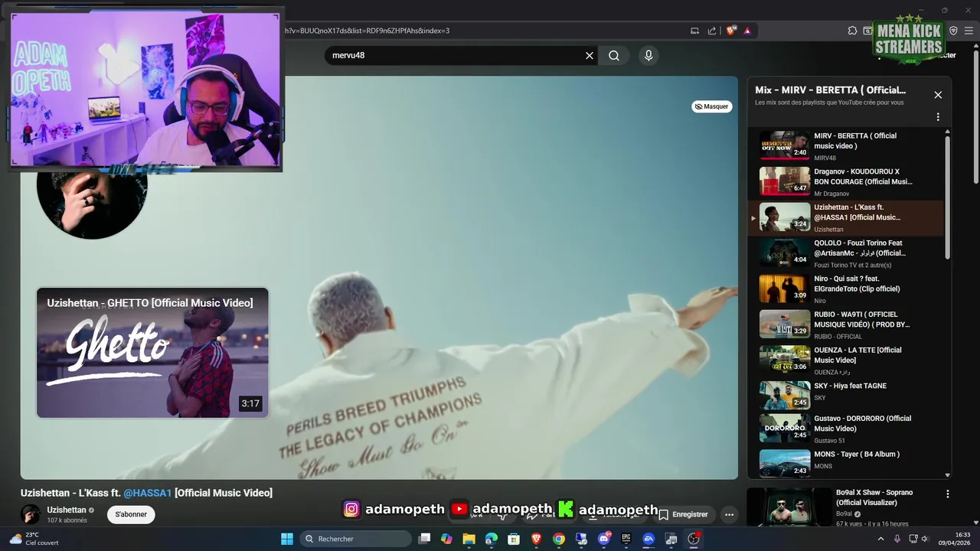This screenshot has width=980, height=551.
Task: Play RUBIO - WA9TI playlist item
Action: (x=846, y=324)
